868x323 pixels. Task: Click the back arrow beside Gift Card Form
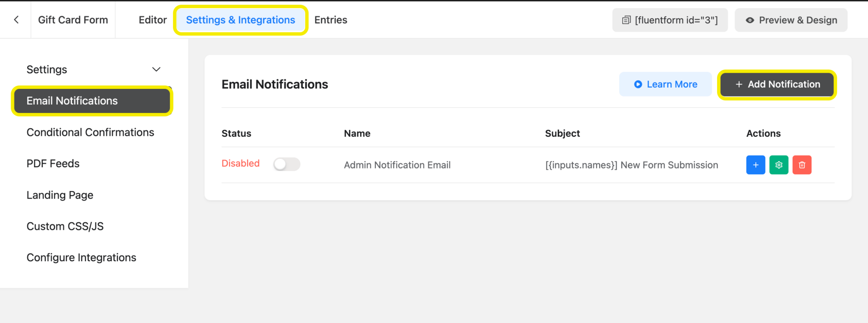point(16,19)
